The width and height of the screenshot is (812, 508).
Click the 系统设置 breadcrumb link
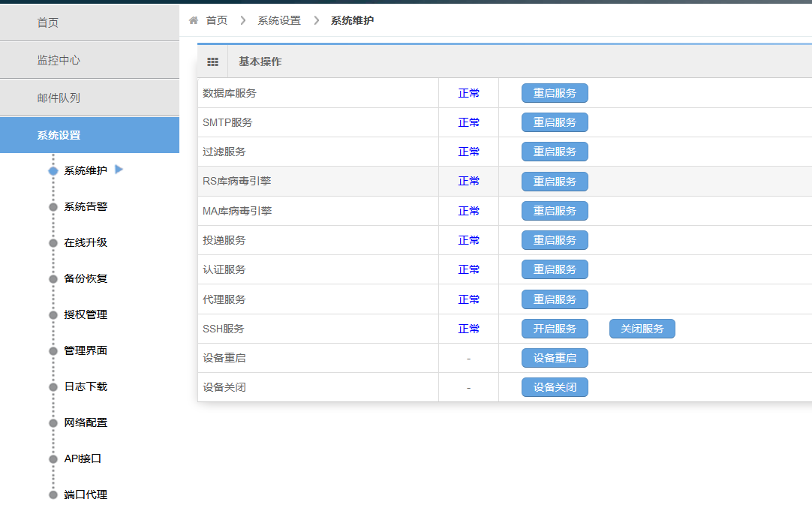tap(279, 20)
